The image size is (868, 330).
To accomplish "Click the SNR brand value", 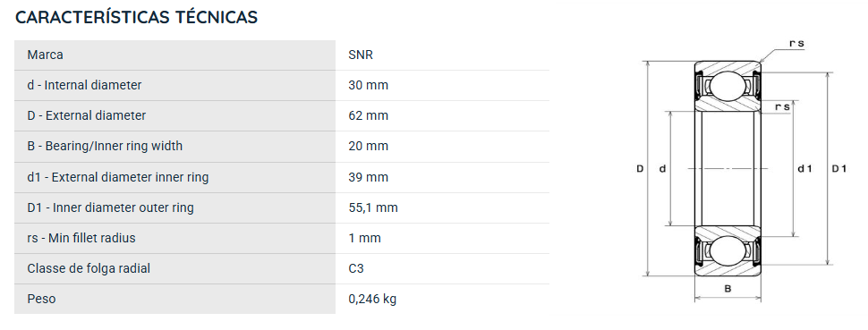I will click(x=361, y=55).
